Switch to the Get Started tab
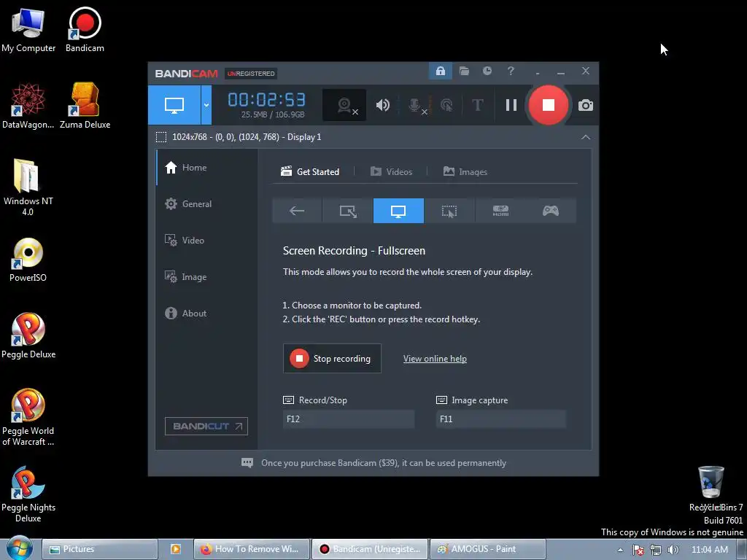The image size is (747, 560). coord(310,172)
